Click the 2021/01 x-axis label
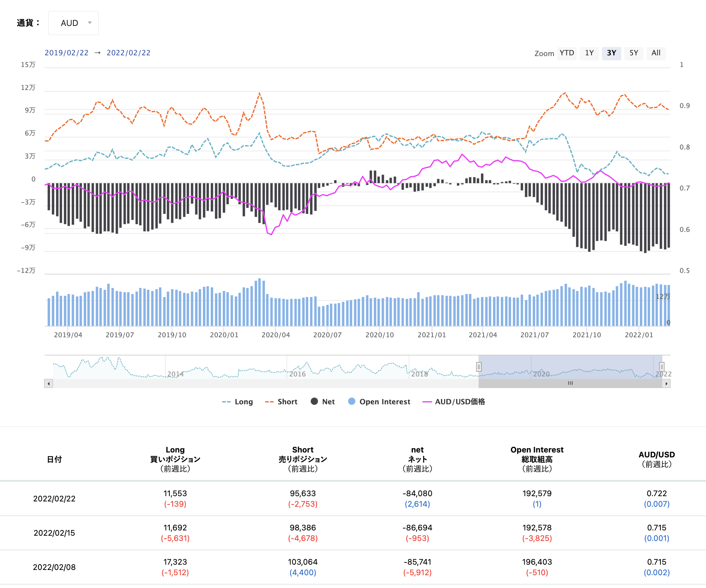The height and width of the screenshot is (588, 706). coord(432,335)
